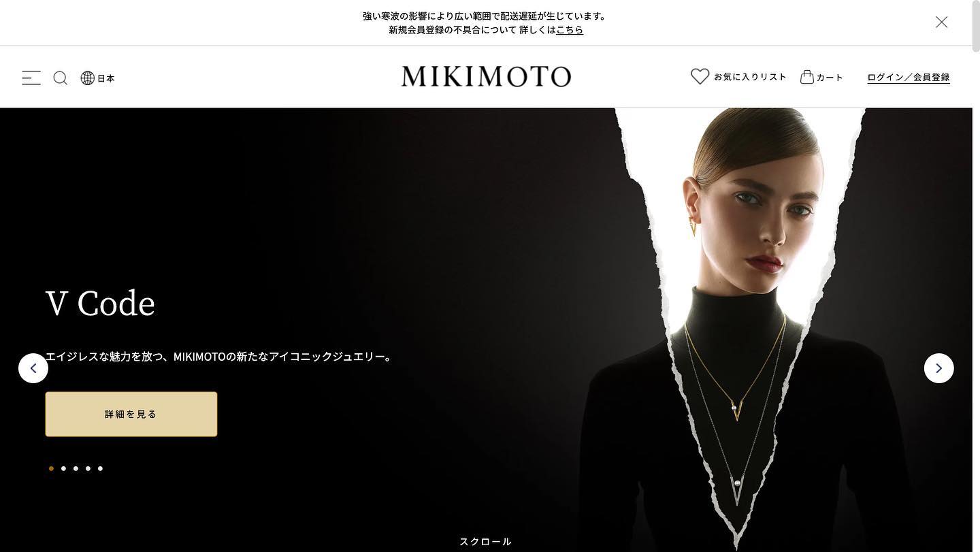Viewport: 980px width, 552px height.
Task: Open the hamburger menu icon
Action: point(31,78)
